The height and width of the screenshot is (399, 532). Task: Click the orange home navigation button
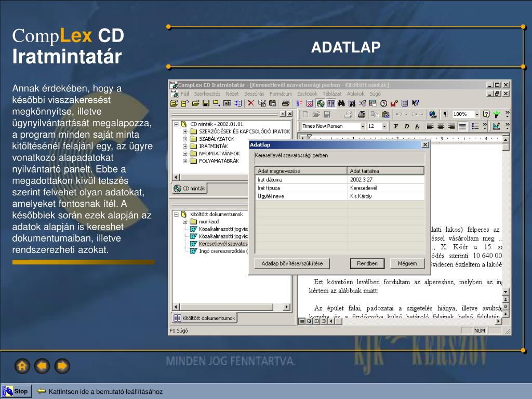click(x=22, y=366)
